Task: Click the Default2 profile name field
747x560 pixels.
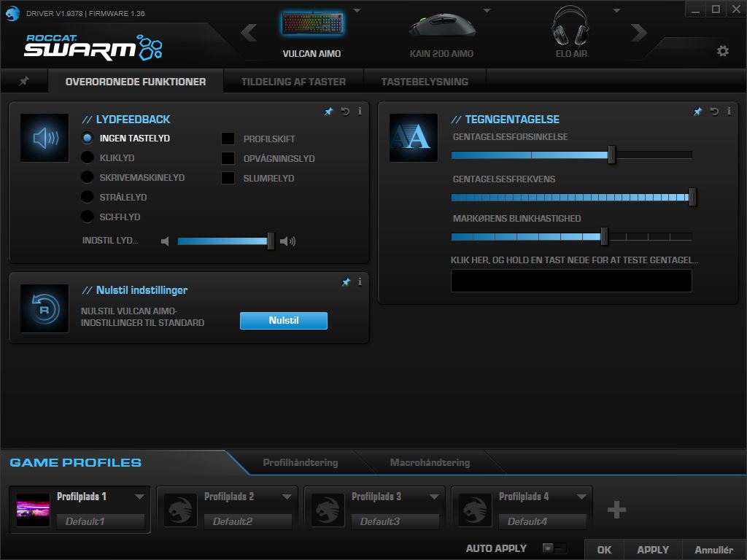Action: coord(248,521)
